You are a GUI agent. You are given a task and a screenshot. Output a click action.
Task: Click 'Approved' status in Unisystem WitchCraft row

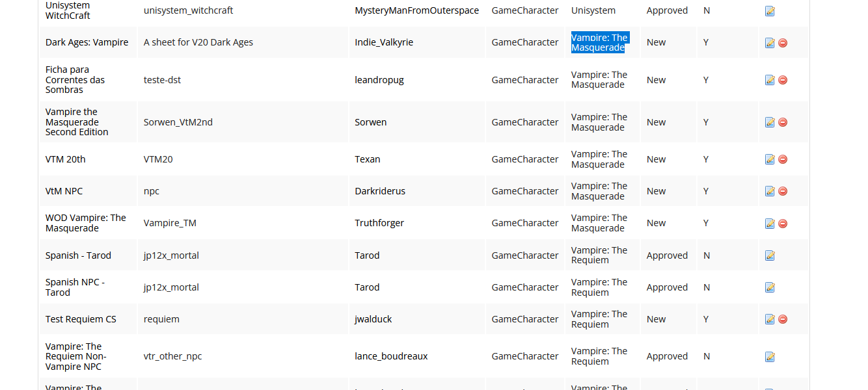[667, 10]
